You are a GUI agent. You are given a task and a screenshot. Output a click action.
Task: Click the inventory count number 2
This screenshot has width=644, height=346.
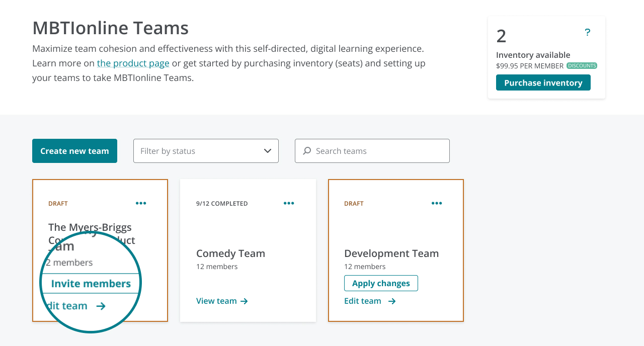coord(501,36)
